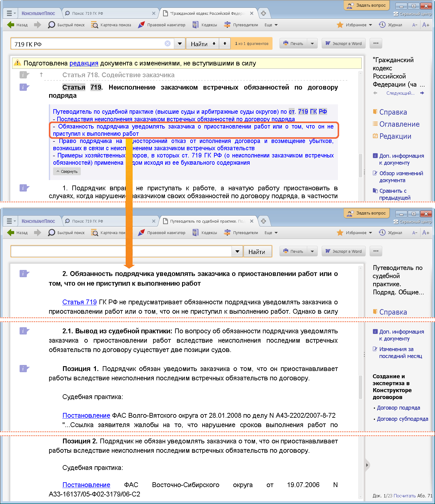Click Найти button next to 719 ГК РФ field
Image resolution: width=435 pixels, height=504 pixels.
pos(199,44)
